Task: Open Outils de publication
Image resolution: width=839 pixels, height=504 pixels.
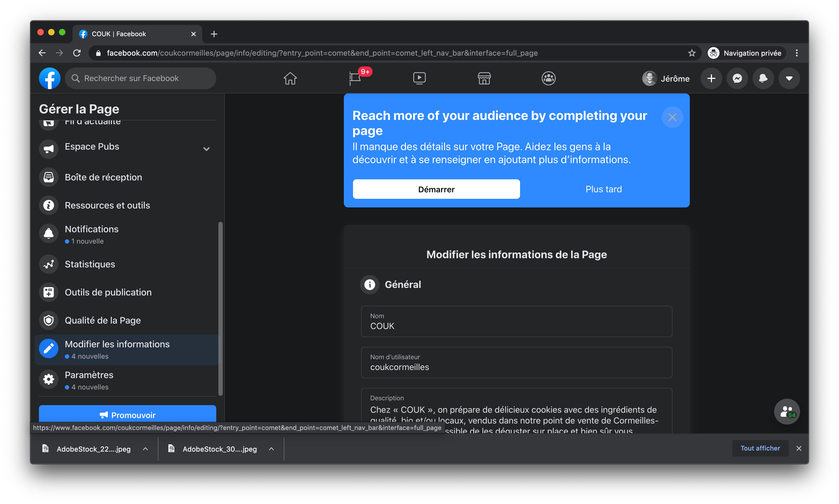Action: pyautogui.click(x=127, y=292)
